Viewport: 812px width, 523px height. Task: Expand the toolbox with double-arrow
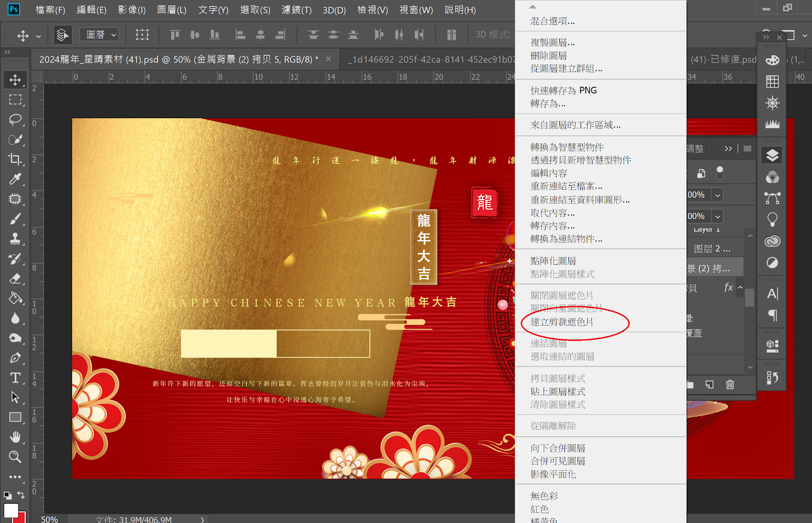click(x=7, y=52)
